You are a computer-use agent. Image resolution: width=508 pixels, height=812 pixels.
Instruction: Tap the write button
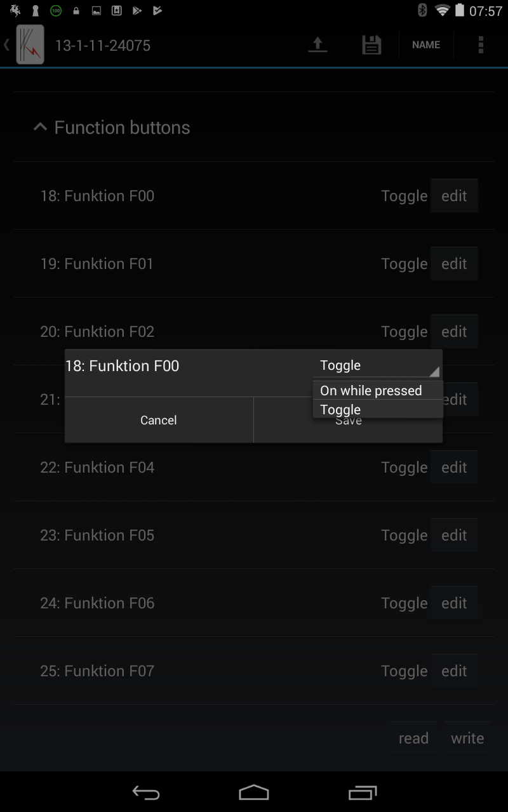coord(467,738)
